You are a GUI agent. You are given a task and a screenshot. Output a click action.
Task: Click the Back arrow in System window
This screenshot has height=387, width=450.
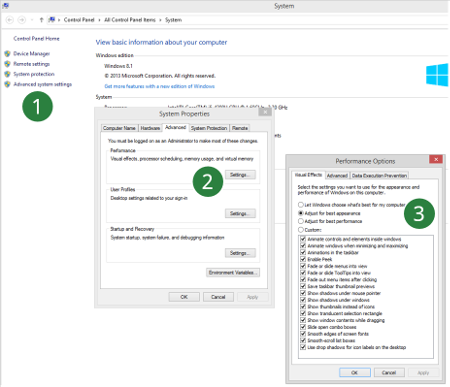[10, 20]
